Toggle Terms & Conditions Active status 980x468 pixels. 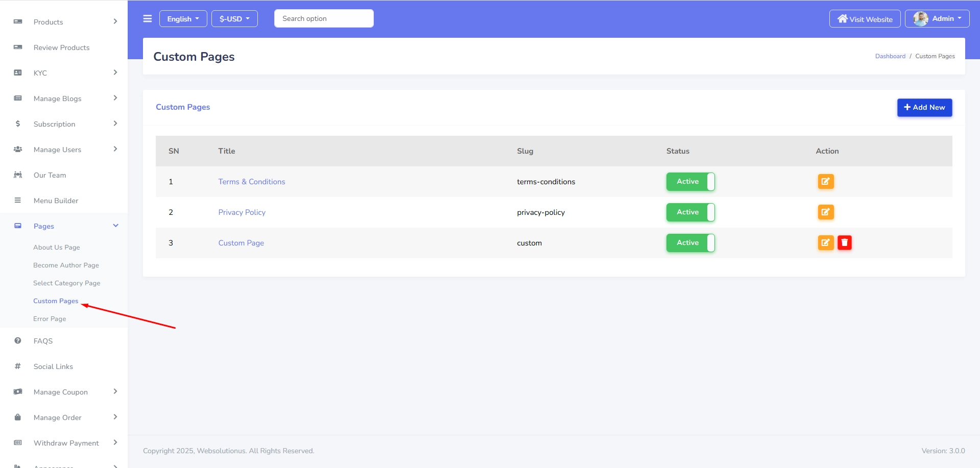(x=690, y=182)
